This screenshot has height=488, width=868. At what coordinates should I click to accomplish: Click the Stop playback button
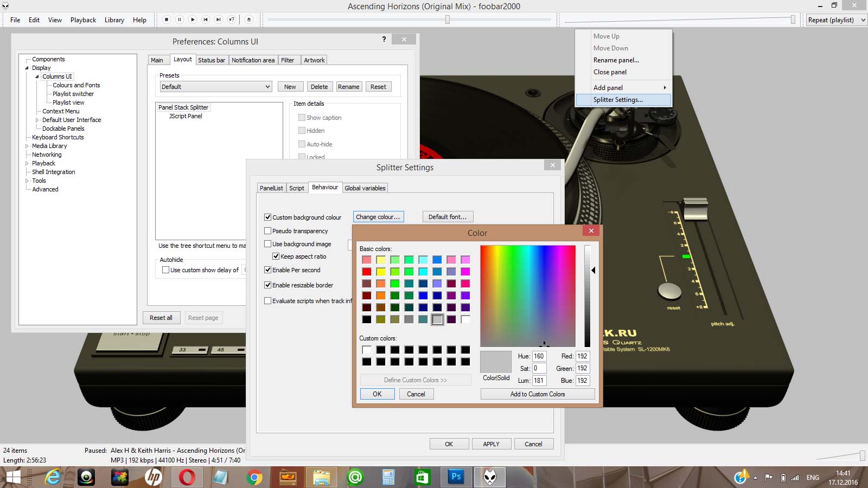[x=167, y=20]
